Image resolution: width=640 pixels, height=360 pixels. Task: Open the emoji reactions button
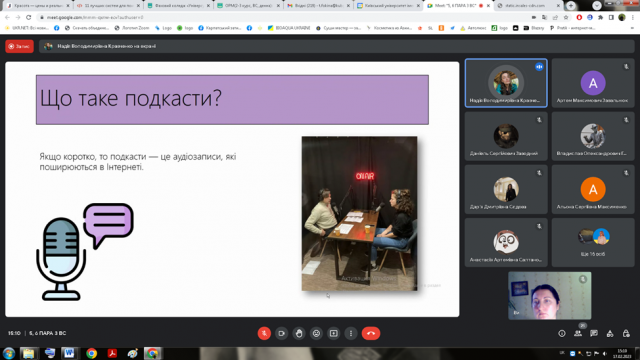(316, 333)
